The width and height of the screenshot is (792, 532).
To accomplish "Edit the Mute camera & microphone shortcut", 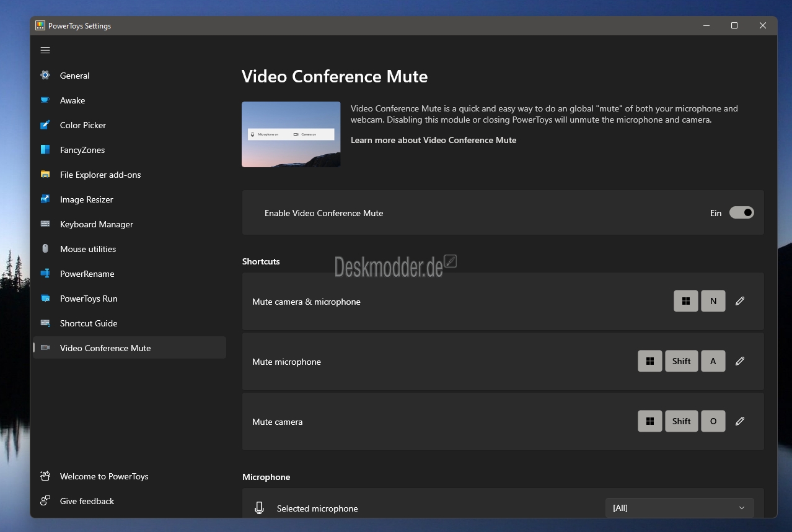I will 739,301.
